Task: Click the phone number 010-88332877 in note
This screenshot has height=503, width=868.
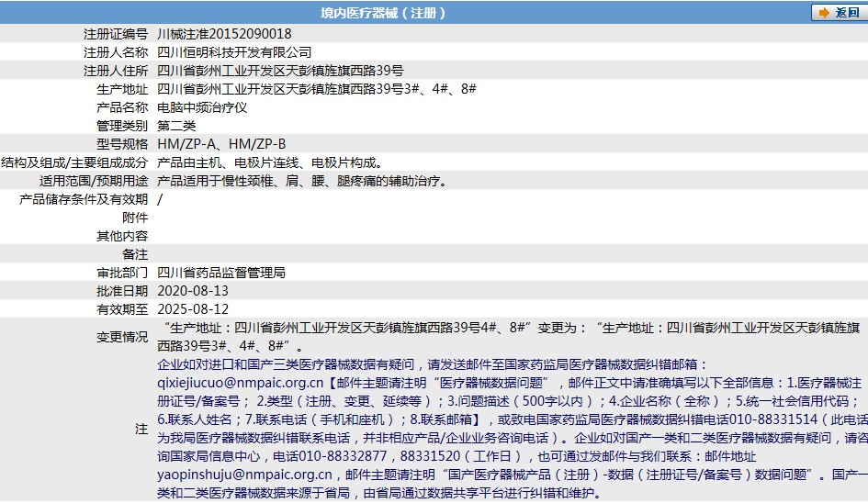Action: coord(344,456)
